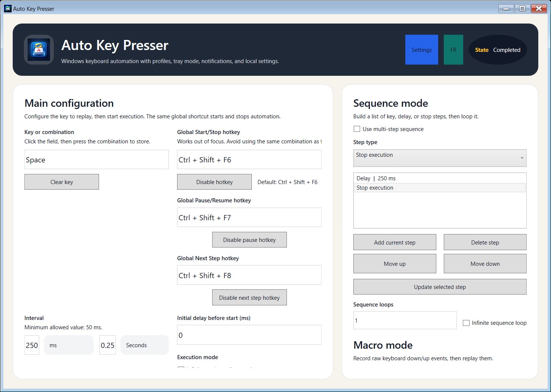Maximize the Auto Key Presser window
The image size is (551, 392).
point(522,9)
